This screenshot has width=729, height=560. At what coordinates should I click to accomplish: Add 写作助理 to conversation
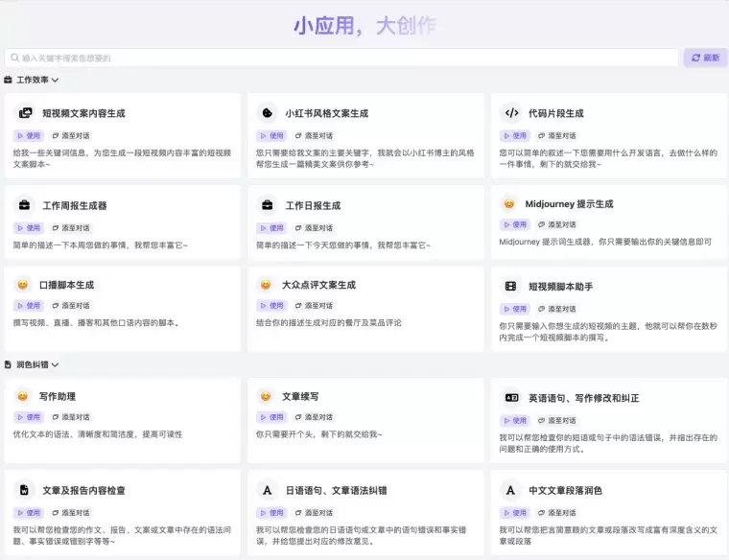[71, 417]
